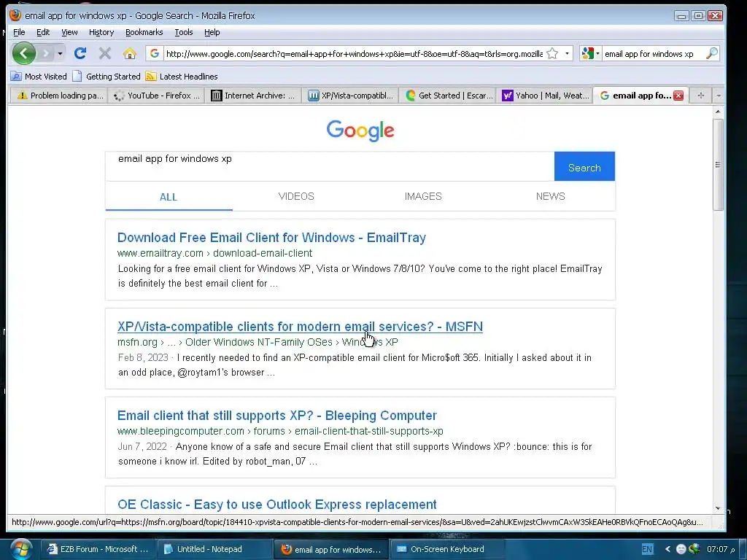Open the Tools menu
The width and height of the screenshot is (747, 560).
[x=183, y=32]
